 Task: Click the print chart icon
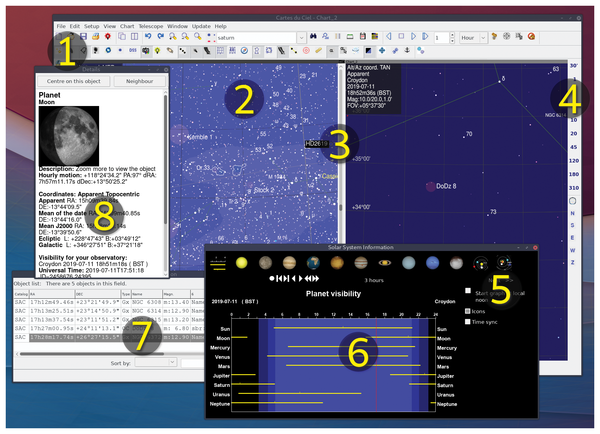(x=95, y=36)
